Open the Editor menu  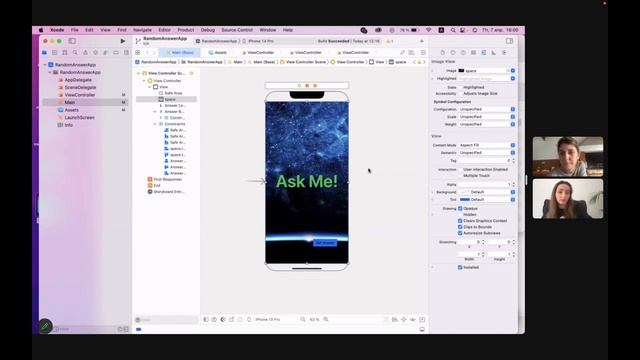164,30
